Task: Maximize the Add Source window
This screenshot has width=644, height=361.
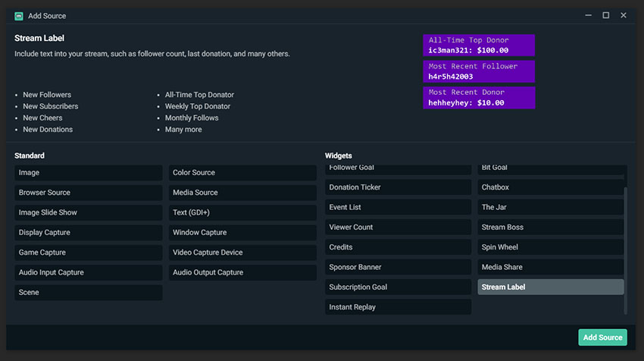Action: click(x=606, y=16)
